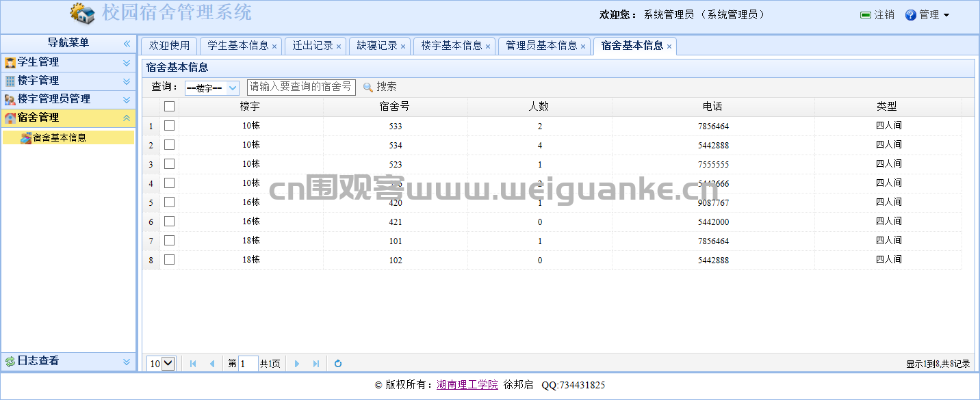Check the row for dormitory 421
This screenshot has width=980, height=400.
[170, 222]
